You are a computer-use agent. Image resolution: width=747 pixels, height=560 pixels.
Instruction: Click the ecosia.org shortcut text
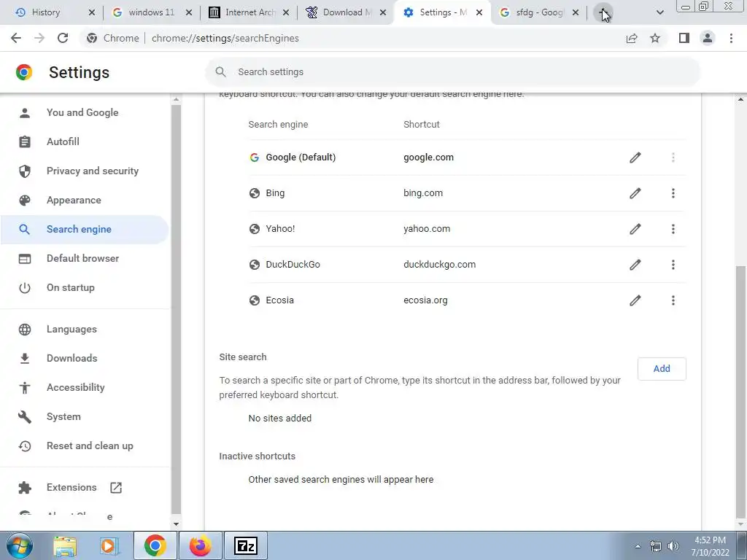click(x=425, y=300)
